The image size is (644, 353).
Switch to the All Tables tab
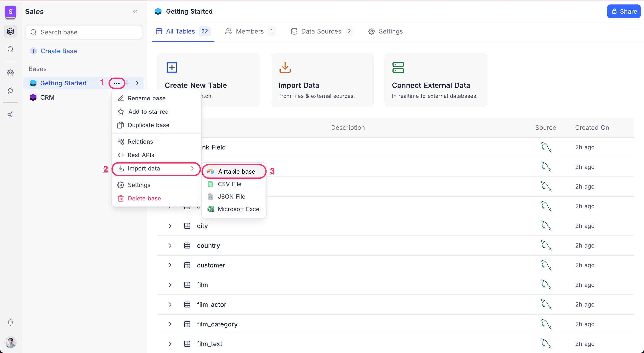click(x=183, y=31)
